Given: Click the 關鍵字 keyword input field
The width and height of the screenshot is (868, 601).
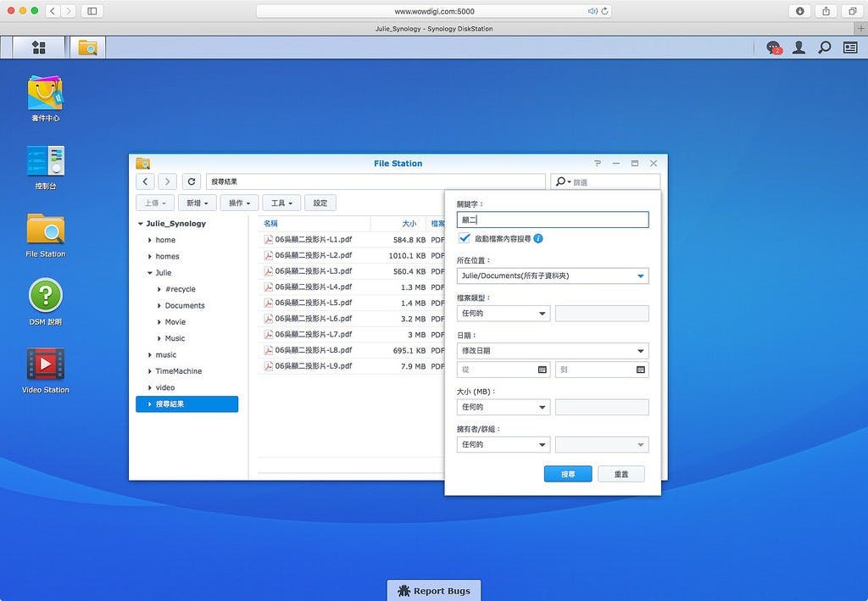Looking at the screenshot, I should pos(553,220).
